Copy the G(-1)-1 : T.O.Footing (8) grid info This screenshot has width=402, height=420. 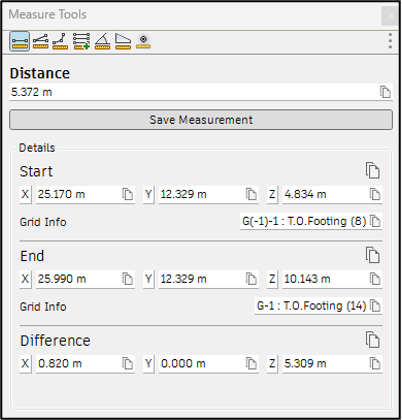click(x=376, y=221)
